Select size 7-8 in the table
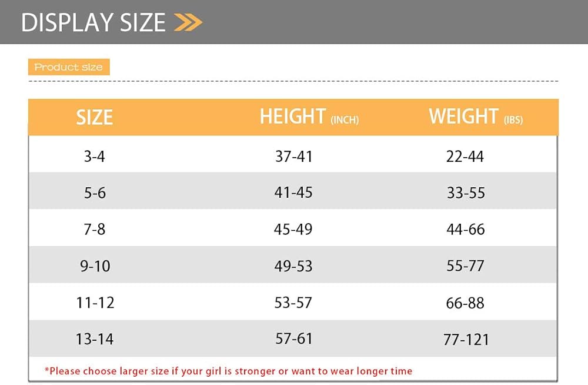Screen dimensions: 588x385 click(95, 230)
